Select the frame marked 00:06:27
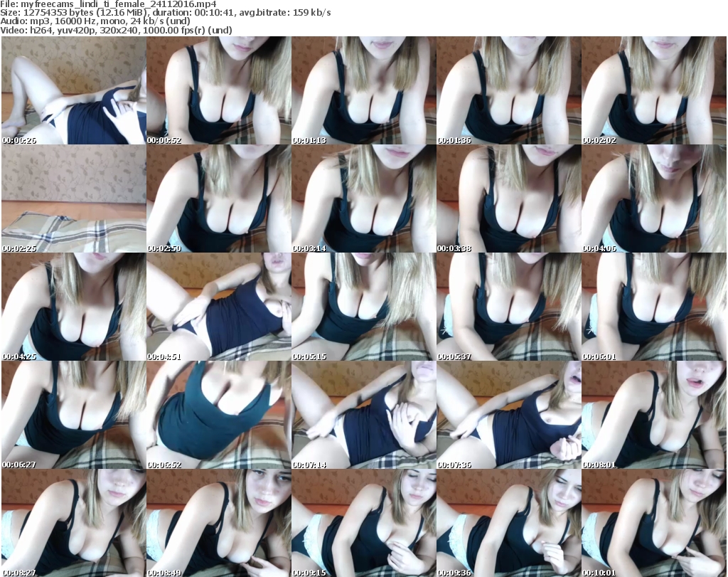The image size is (728, 577). click(73, 415)
